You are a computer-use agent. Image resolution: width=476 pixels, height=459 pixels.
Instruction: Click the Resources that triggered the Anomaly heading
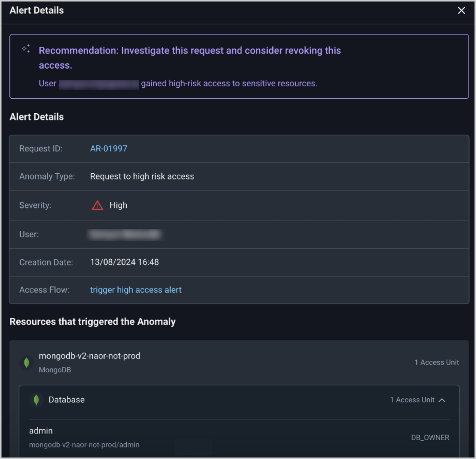pos(93,322)
